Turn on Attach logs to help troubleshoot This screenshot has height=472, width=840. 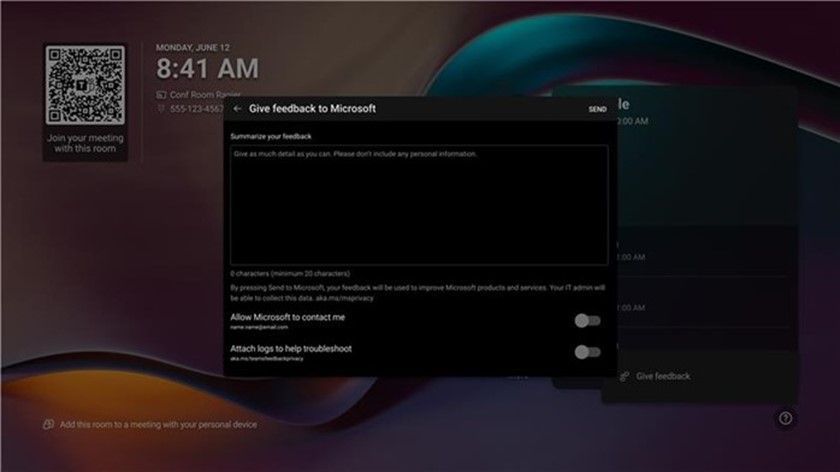click(x=587, y=352)
